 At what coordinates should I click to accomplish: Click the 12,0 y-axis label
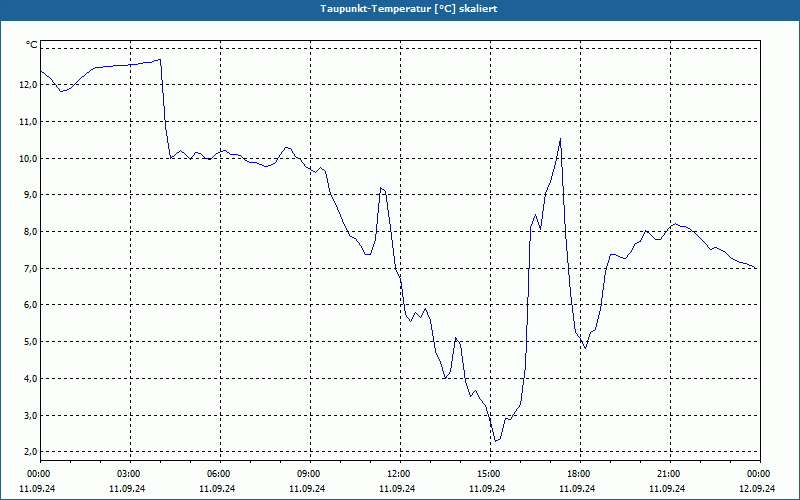click(x=28, y=85)
